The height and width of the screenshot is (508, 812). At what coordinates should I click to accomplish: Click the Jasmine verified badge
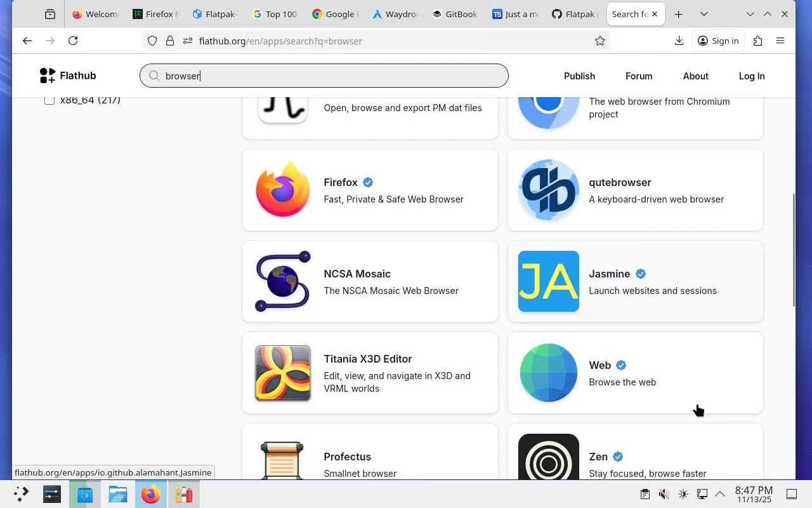[x=641, y=274]
